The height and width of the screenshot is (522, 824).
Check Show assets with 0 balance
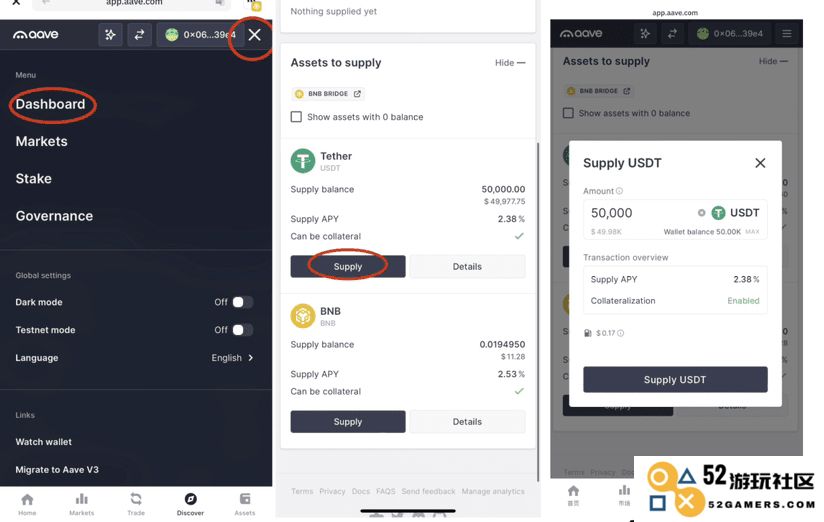pyautogui.click(x=296, y=117)
